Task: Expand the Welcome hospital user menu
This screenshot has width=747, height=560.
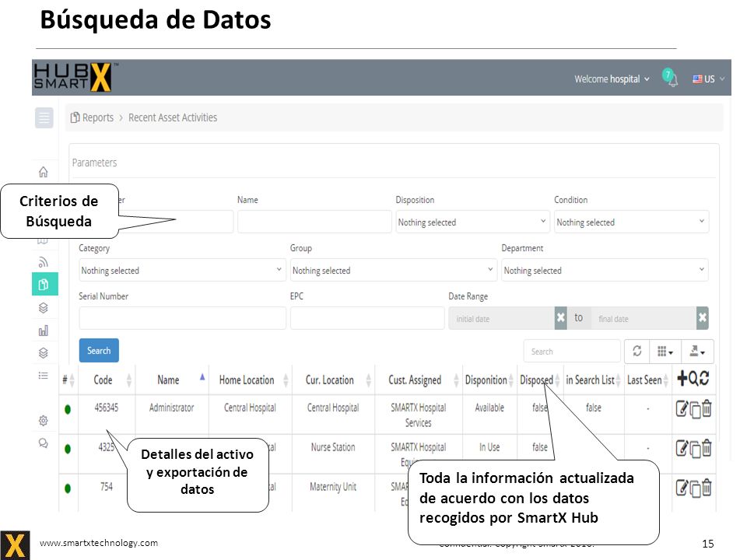Action: 612,79
